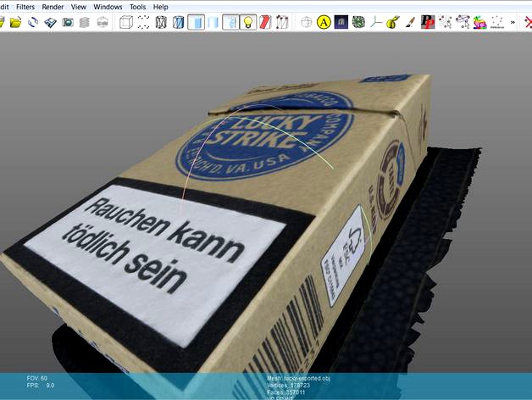Screen dimensions: 532x400
Task: Click the red X delete icon
Action: 528,22
